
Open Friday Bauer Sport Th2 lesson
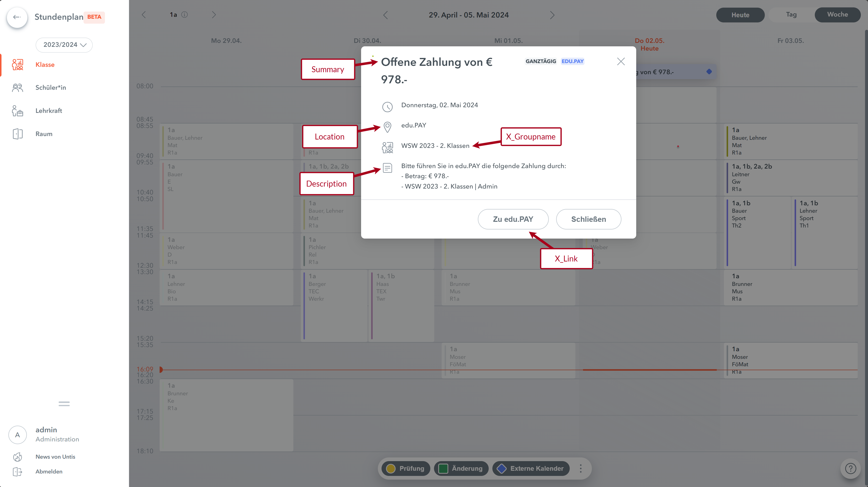click(x=757, y=233)
